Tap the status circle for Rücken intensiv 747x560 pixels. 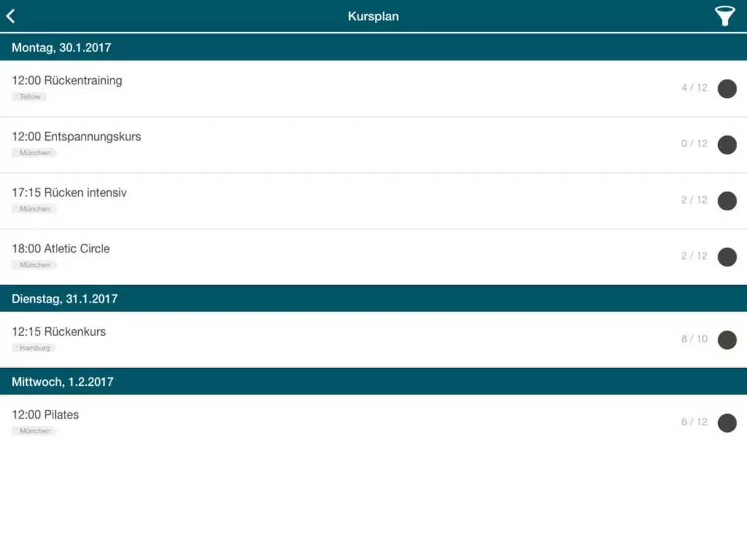point(727,201)
